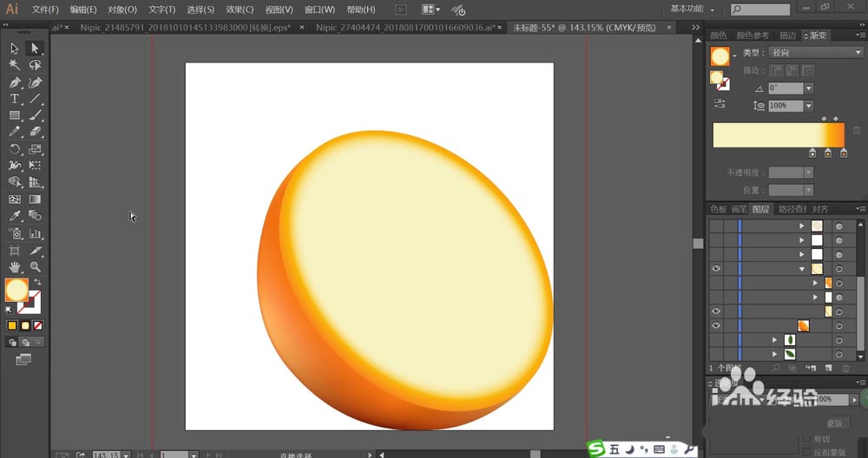Image resolution: width=868 pixels, height=458 pixels.
Task: Select the Eraser tool
Action: pos(35,132)
